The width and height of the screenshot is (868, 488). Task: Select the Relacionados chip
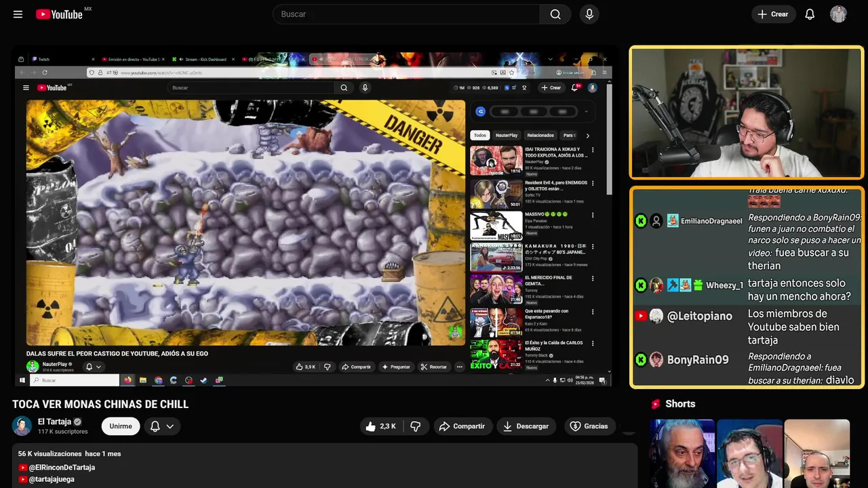pyautogui.click(x=540, y=136)
